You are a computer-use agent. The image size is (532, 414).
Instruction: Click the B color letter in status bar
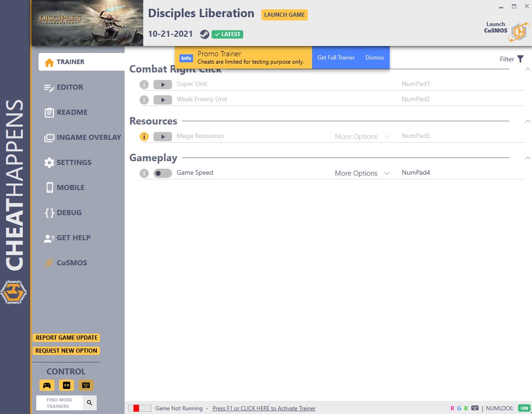466,408
